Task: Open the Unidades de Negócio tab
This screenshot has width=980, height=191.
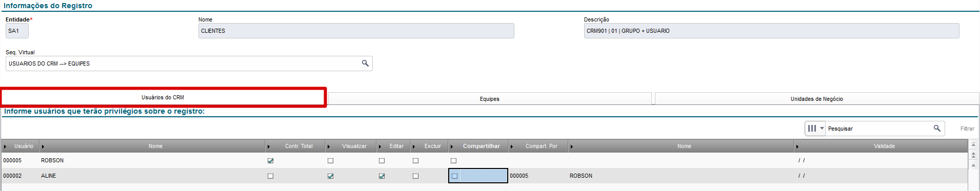Action: 817,99
